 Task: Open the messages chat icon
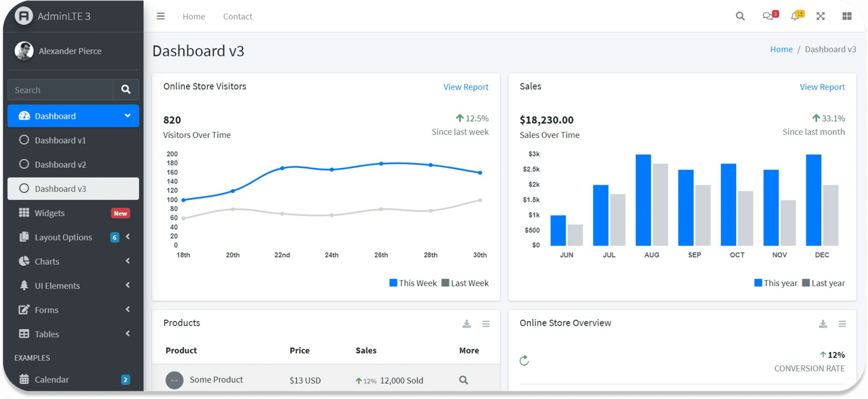[x=768, y=16]
